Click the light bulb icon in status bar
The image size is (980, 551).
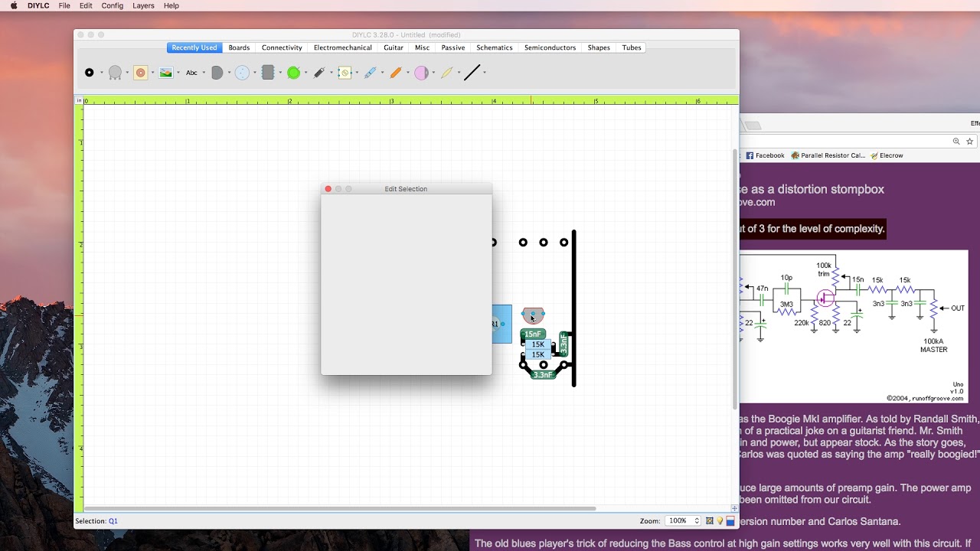click(720, 521)
